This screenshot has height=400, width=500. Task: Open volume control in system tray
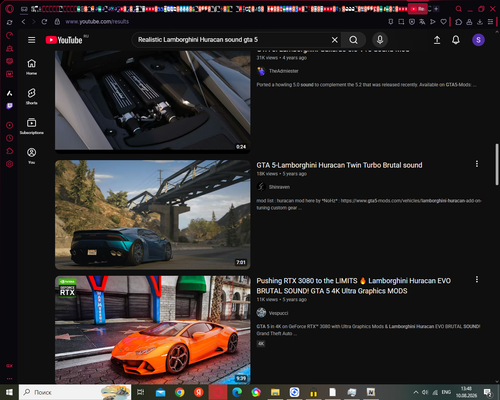point(425,392)
